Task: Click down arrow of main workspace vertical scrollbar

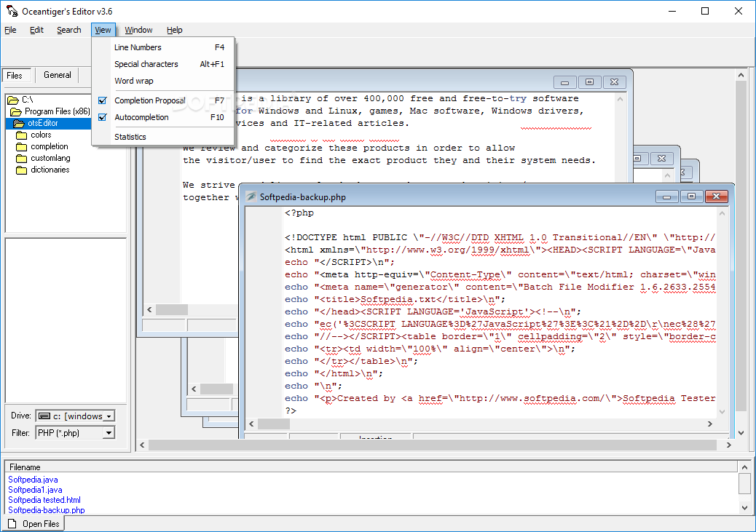Action: (741, 433)
